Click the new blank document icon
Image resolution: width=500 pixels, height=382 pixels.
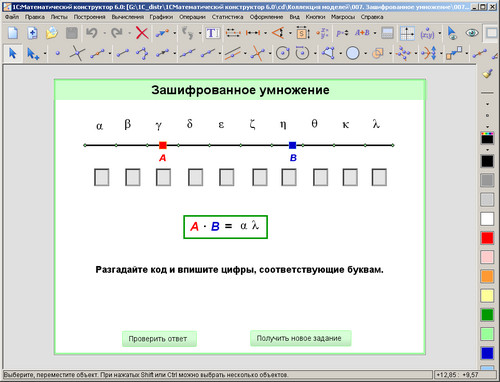[x=13, y=33]
